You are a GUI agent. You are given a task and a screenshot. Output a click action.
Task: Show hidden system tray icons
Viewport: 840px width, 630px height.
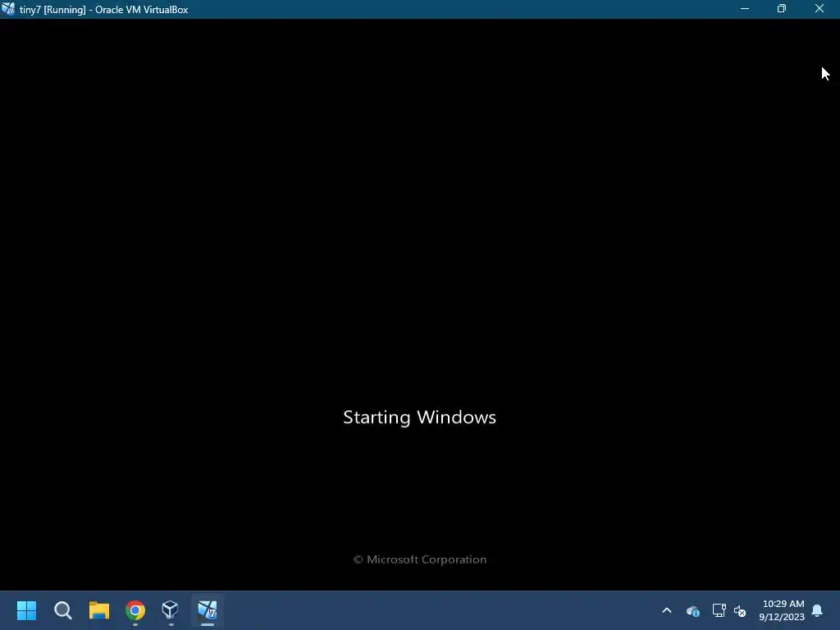[x=667, y=610]
